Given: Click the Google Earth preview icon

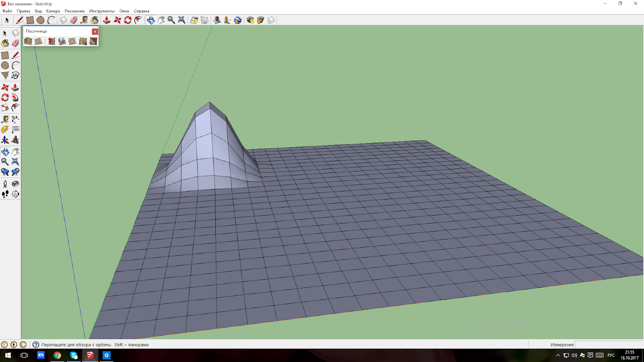Looking at the screenshot, I should pos(237,20).
